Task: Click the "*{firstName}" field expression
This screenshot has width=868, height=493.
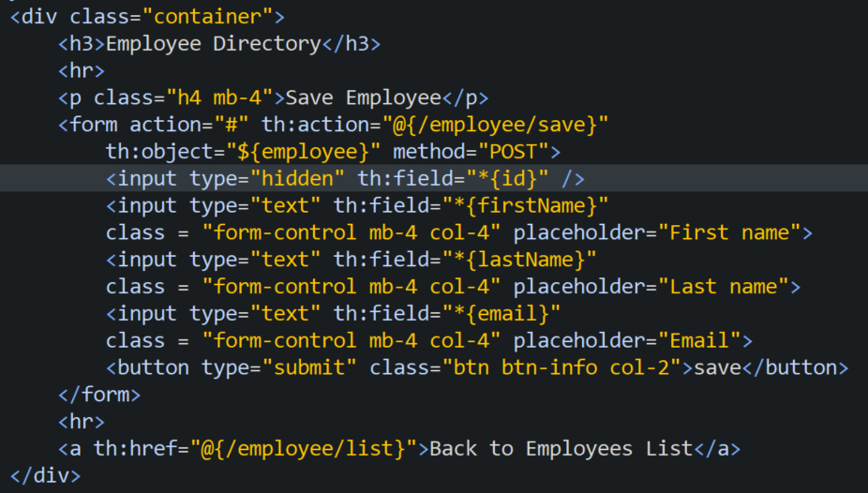Action: coord(525,206)
